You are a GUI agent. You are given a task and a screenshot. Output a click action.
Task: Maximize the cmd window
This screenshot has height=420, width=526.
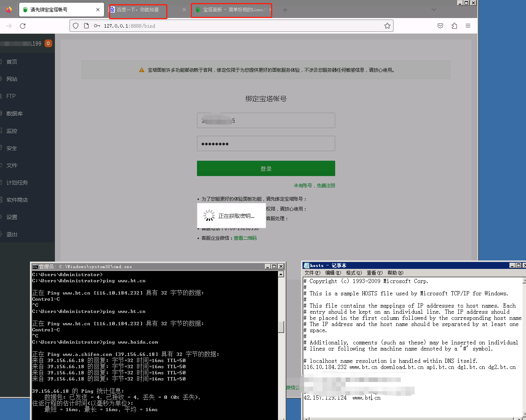click(274, 266)
